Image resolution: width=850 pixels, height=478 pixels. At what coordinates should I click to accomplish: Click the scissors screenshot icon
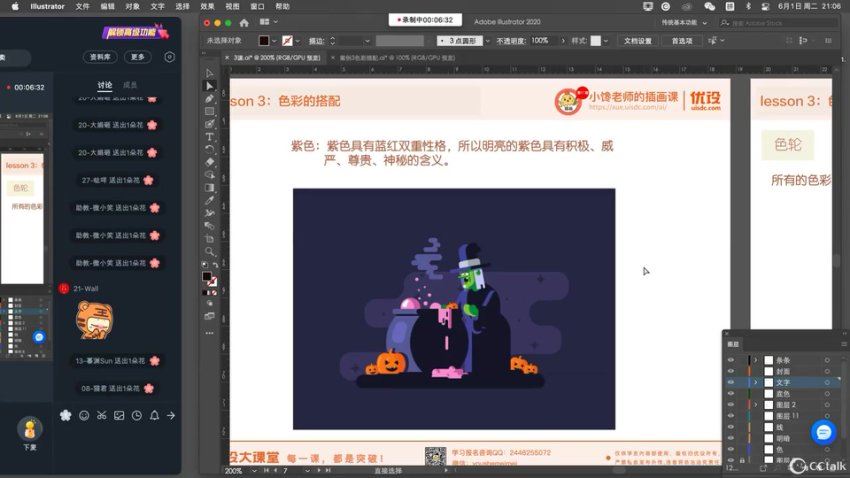(x=101, y=415)
